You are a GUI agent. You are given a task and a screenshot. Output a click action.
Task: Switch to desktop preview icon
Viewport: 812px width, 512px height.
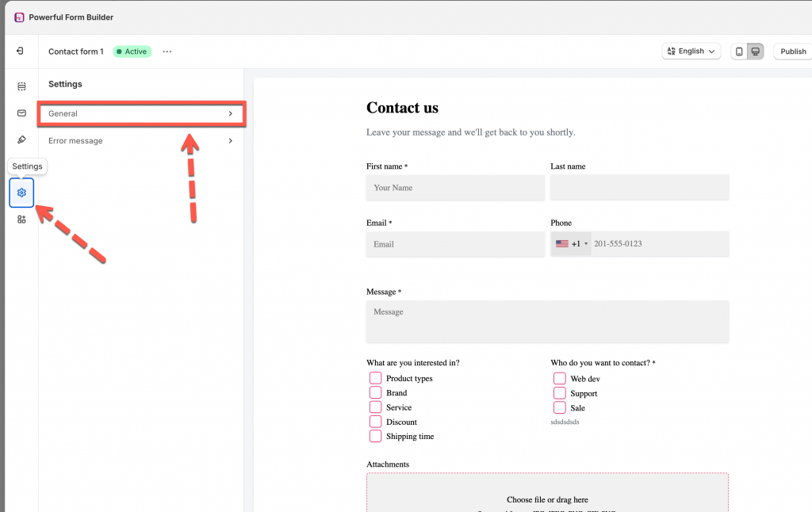(x=756, y=52)
